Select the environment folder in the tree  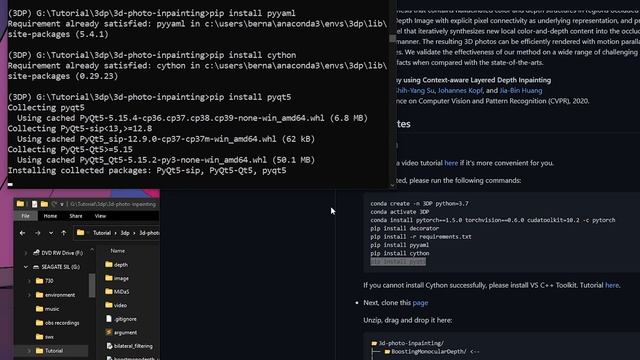(60, 295)
